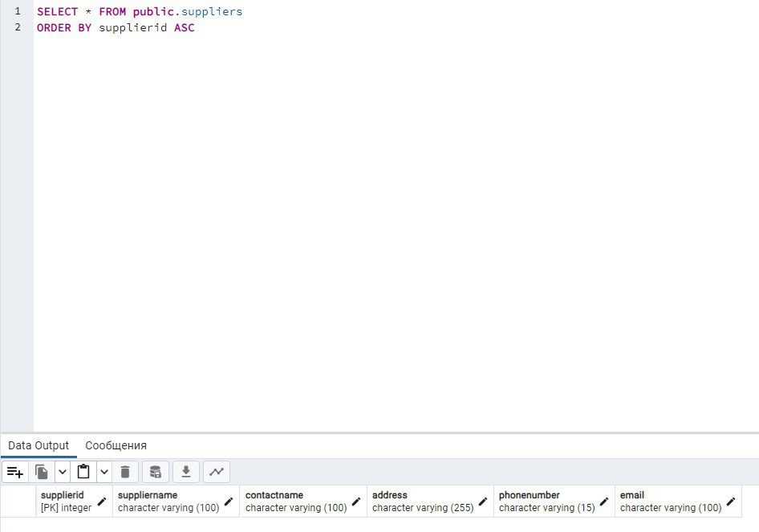Image resolution: width=759 pixels, height=532 pixels.
Task: Select the contactname column header
Action: click(x=294, y=502)
